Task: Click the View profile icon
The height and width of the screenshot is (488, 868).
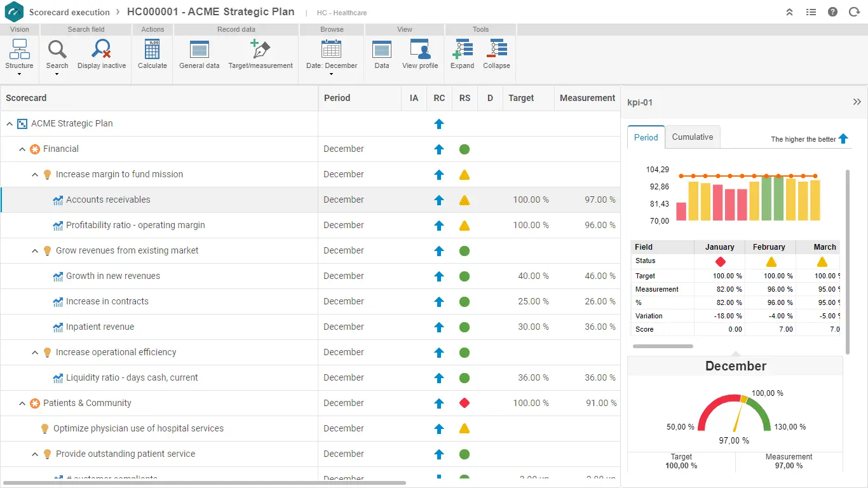Action: pyautogui.click(x=420, y=50)
